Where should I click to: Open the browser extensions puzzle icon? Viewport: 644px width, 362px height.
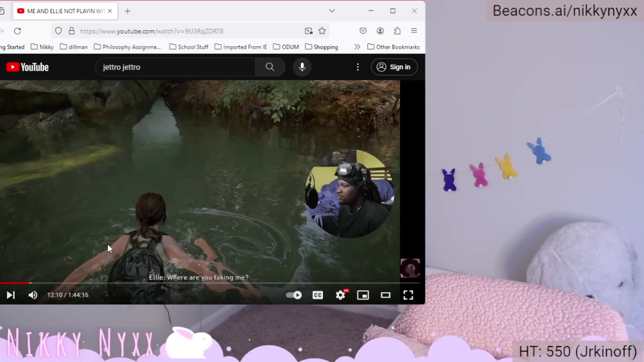pos(397,31)
